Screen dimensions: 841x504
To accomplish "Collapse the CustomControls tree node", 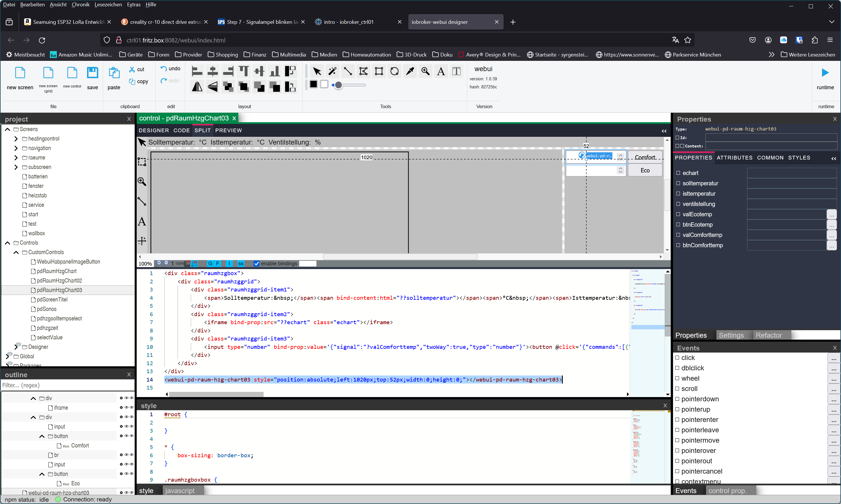I will [16, 252].
